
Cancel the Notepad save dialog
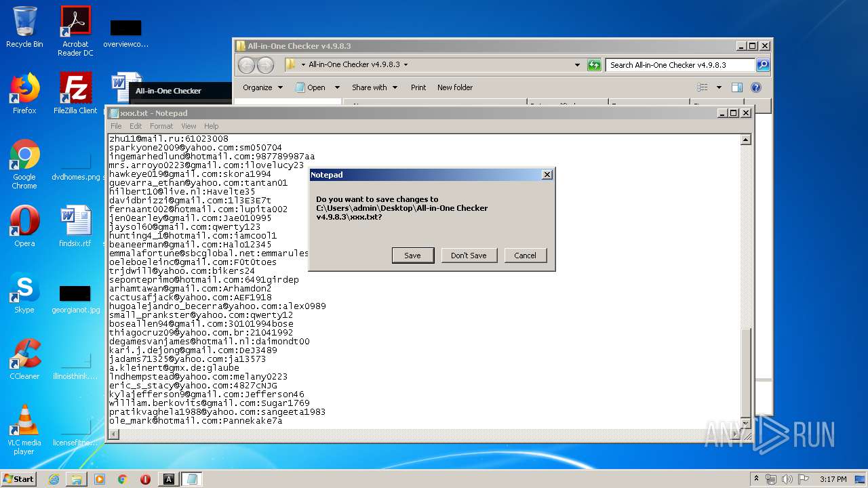[x=525, y=256]
